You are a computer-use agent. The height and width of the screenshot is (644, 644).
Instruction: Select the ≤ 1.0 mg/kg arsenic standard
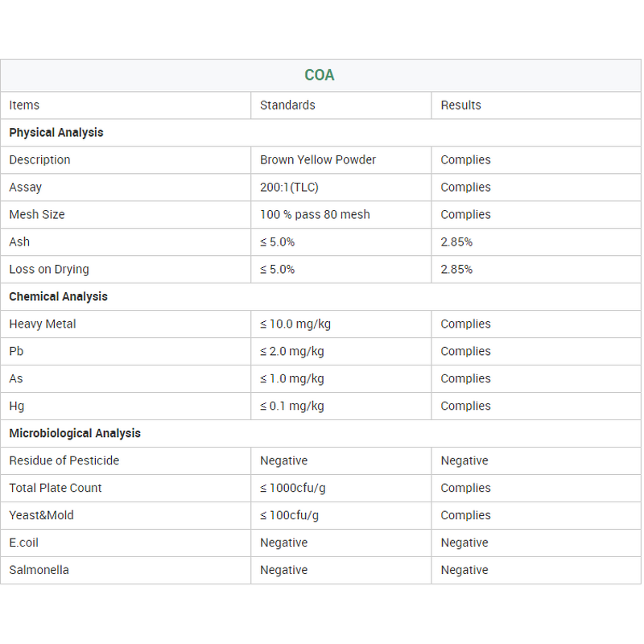tap(292, 379)
